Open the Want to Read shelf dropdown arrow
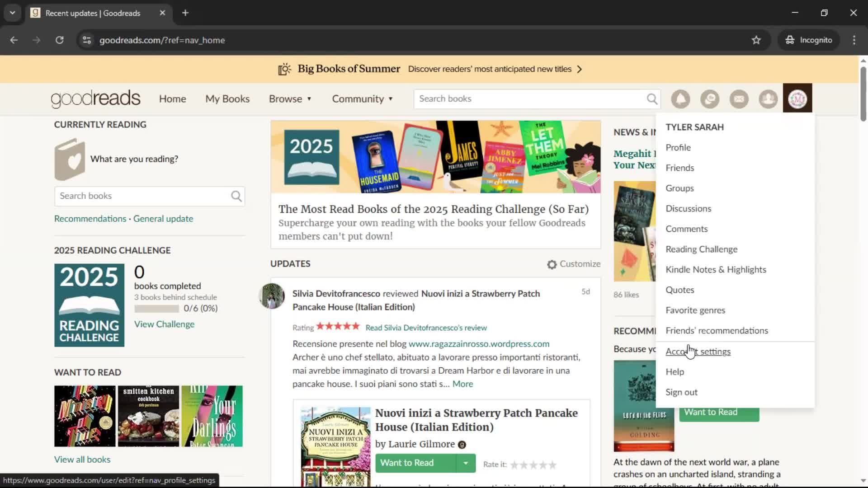The height and width of the screenshot is (488, 868). (x=465, y=463)
